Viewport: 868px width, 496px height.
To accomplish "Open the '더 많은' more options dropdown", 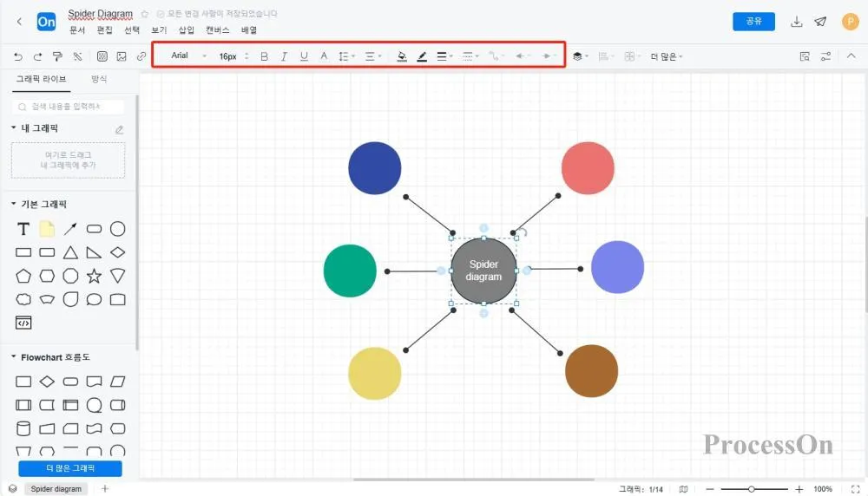I will pos(667,56).
